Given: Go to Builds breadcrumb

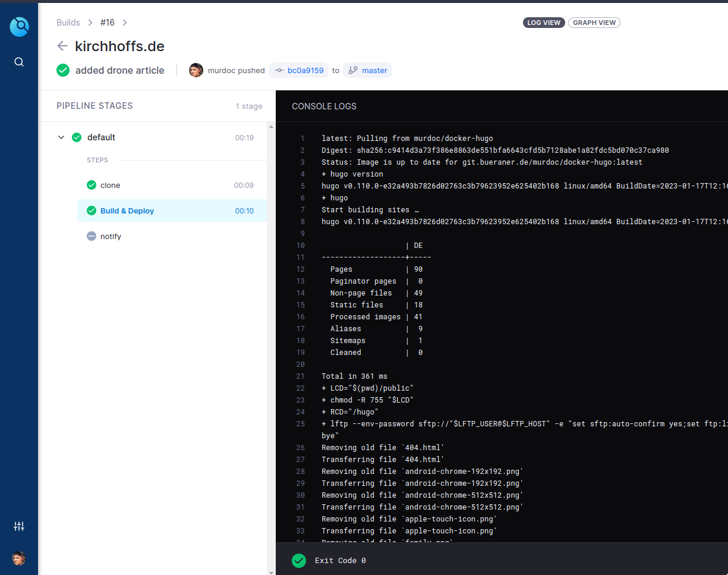Looking at the screenshot, I should tap(68, 23).
